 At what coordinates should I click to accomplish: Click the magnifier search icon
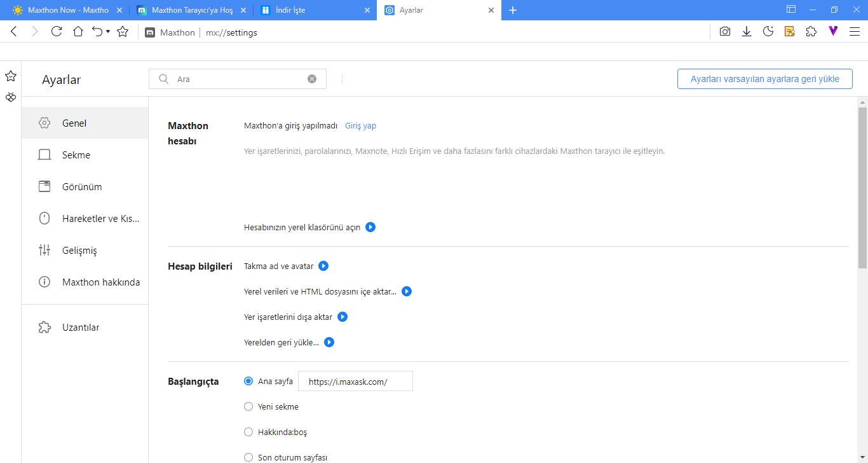(163, 79)
